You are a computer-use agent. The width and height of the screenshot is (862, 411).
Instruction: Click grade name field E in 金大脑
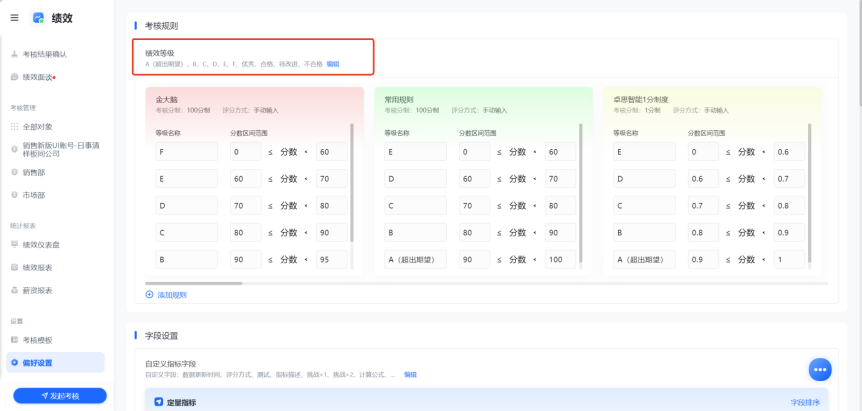pyautogui.click(x=187, y=179)
